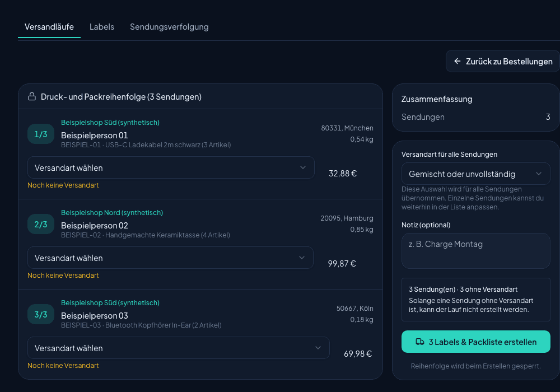The width and height of the screenshot is (560, 392).
Task: Switch to the Versandläufe tab
Action: (x=49, y=27)
